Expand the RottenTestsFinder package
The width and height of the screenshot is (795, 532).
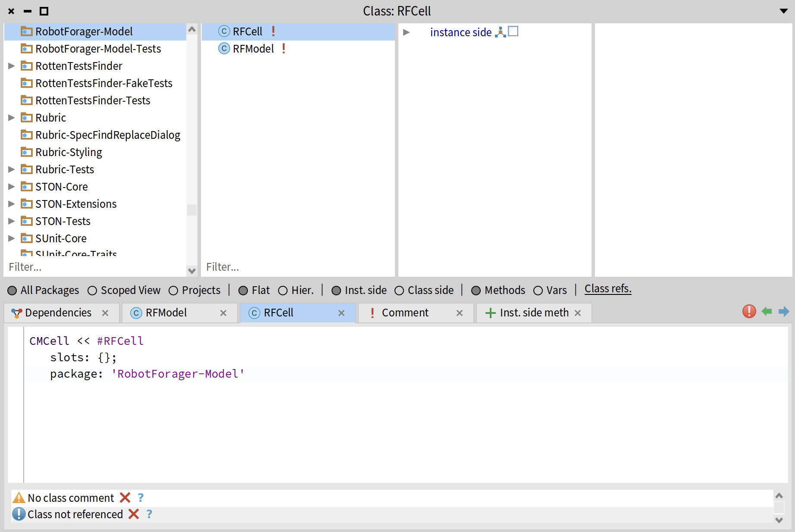[12, 66]
